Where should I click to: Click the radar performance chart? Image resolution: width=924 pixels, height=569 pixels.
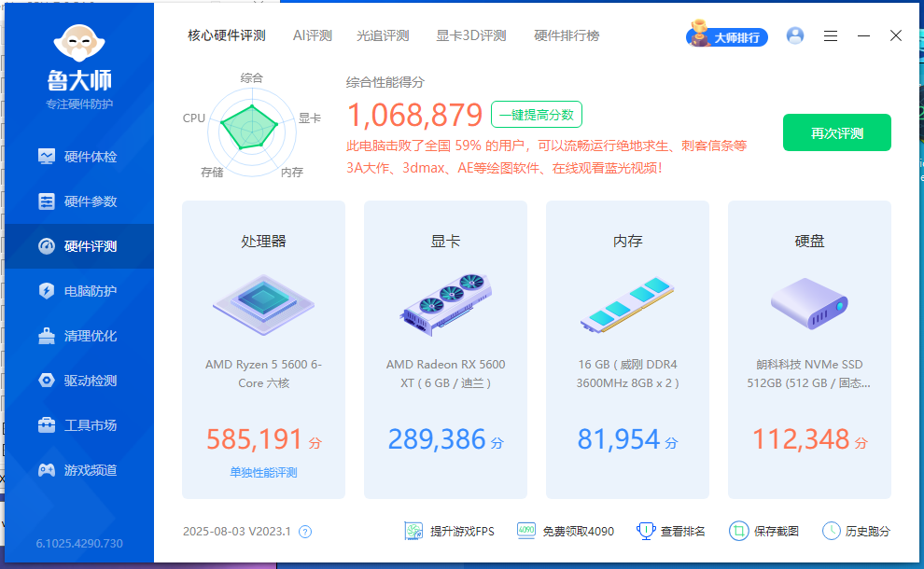(252, 131)
